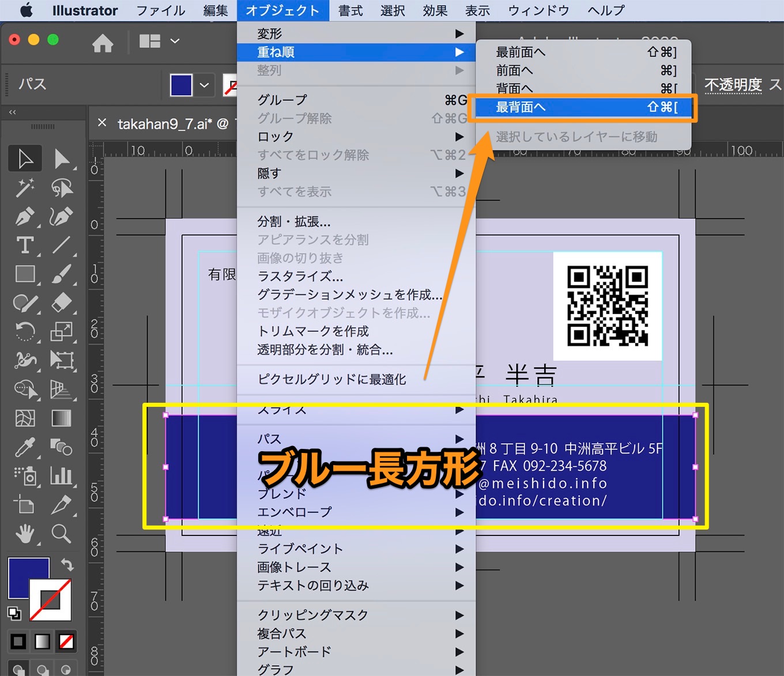Screen dimensions: 784x676
Task: Click トリムマークを作成 menu item
Action: coord(356,331)
